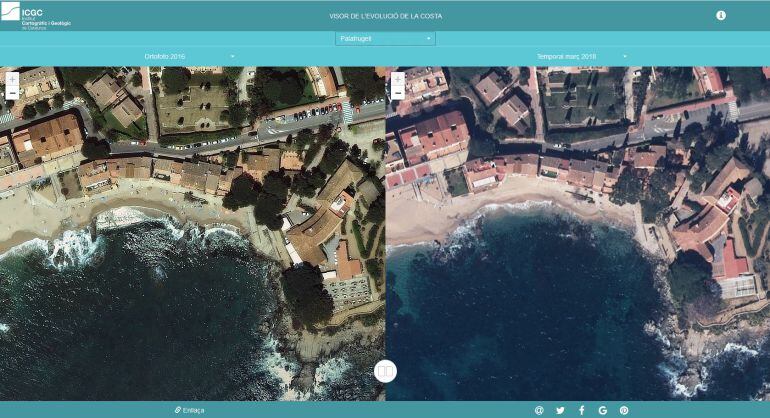Click the Visor de l'evolució de la costa title
The image size is (770, 418).
(385, 16)
